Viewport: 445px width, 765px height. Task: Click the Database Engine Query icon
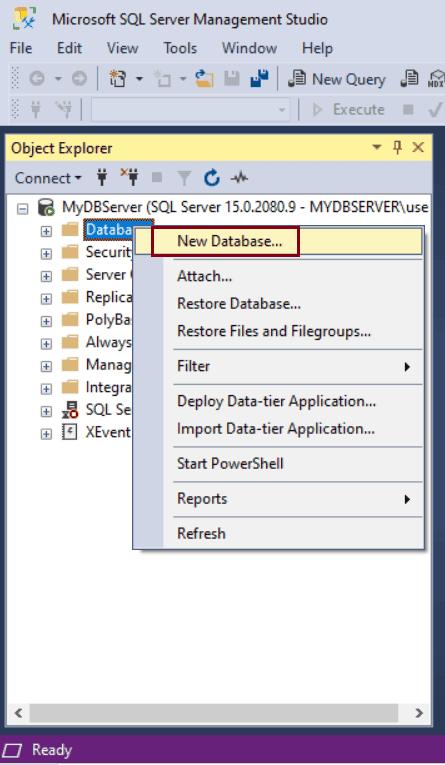coord(409,79)
